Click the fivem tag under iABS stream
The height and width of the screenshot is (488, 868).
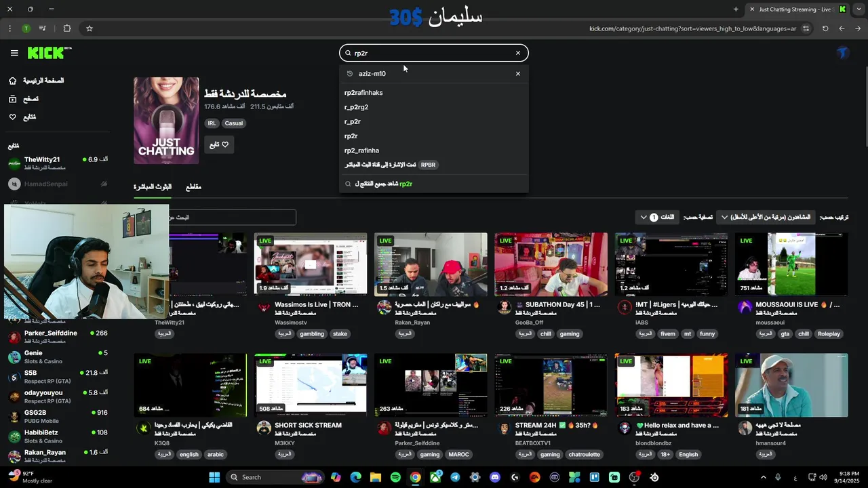coord(668,334)
